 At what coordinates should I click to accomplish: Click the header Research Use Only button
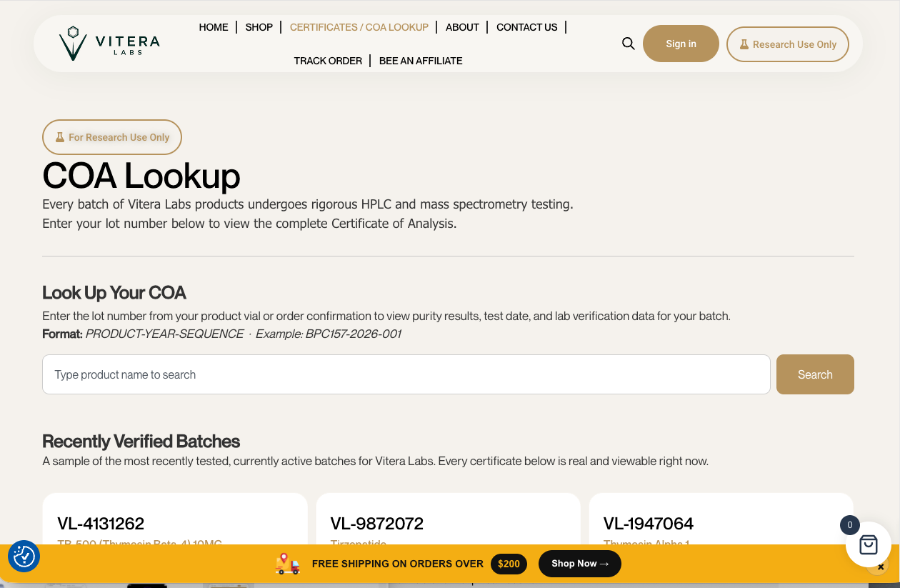click(x=787, y=44)
